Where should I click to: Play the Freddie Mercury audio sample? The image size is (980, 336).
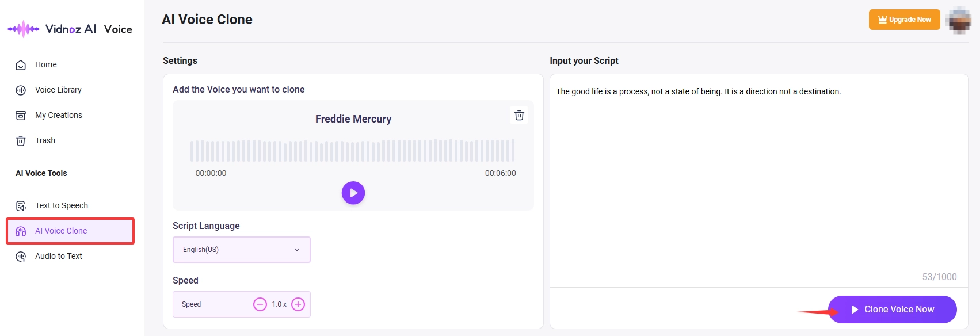353,193
